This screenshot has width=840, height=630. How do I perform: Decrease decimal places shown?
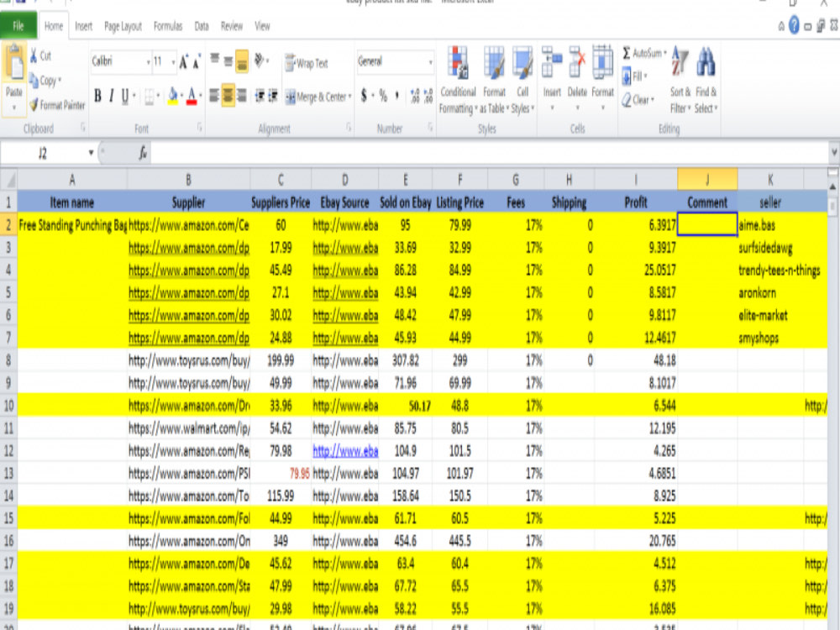[428, 97]
